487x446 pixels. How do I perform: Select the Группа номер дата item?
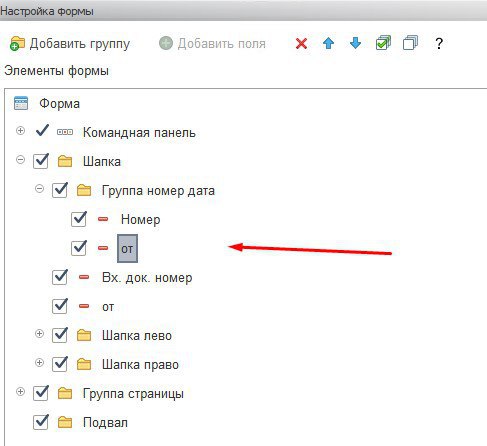tap(158, 191)
